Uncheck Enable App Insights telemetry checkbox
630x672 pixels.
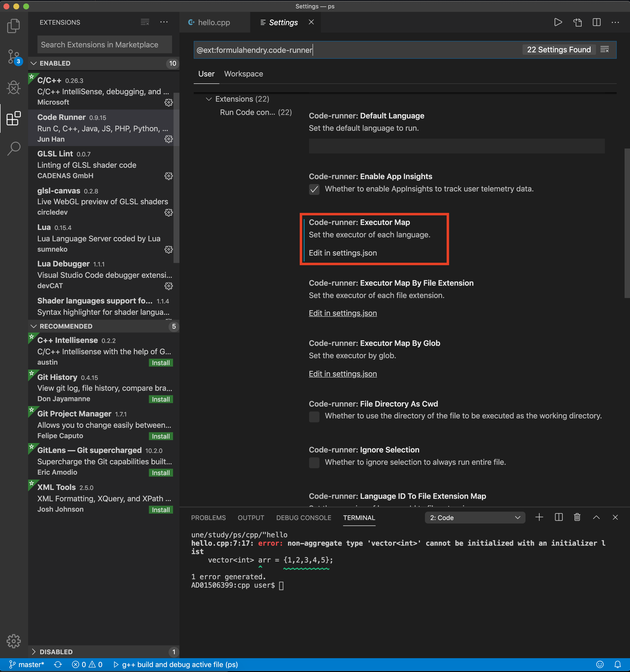pyautogui.click(x=314, y=189)
